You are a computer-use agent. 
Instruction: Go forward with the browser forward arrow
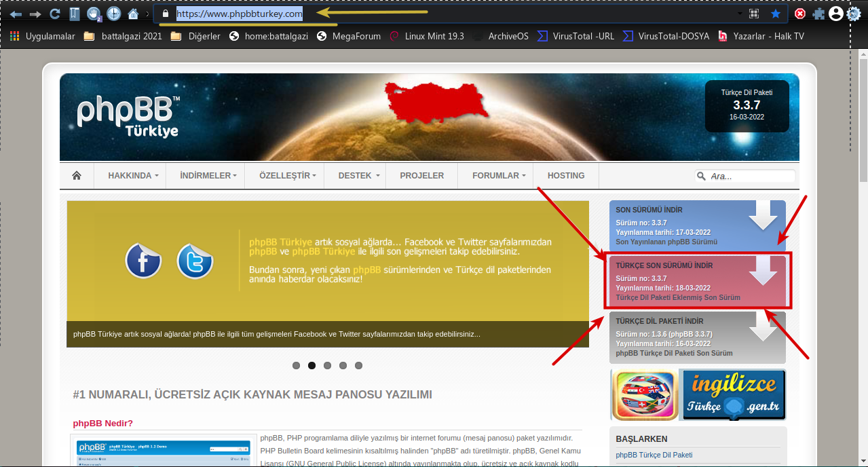(x=35, y=14)
